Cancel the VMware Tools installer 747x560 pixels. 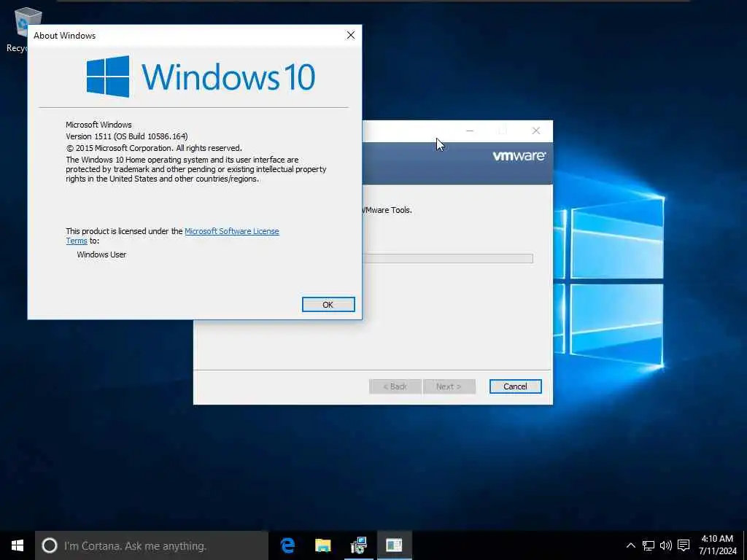[x=516, y=386]
